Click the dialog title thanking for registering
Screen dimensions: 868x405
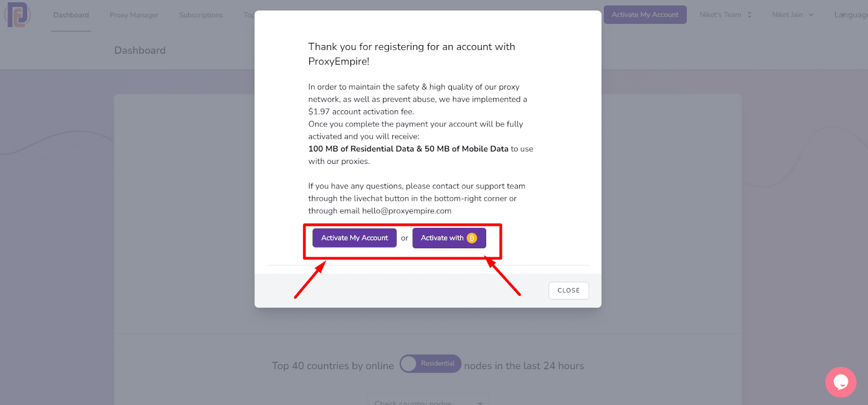412,54
